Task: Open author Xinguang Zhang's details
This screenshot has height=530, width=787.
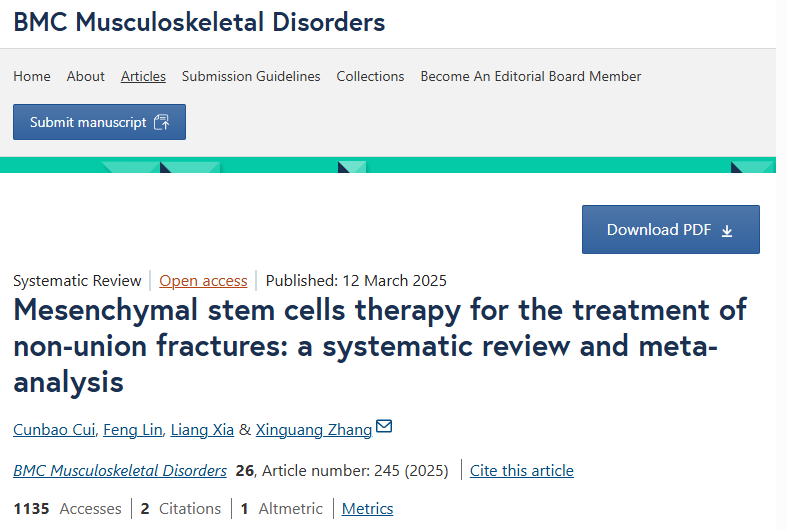Action: pos(314,430)
